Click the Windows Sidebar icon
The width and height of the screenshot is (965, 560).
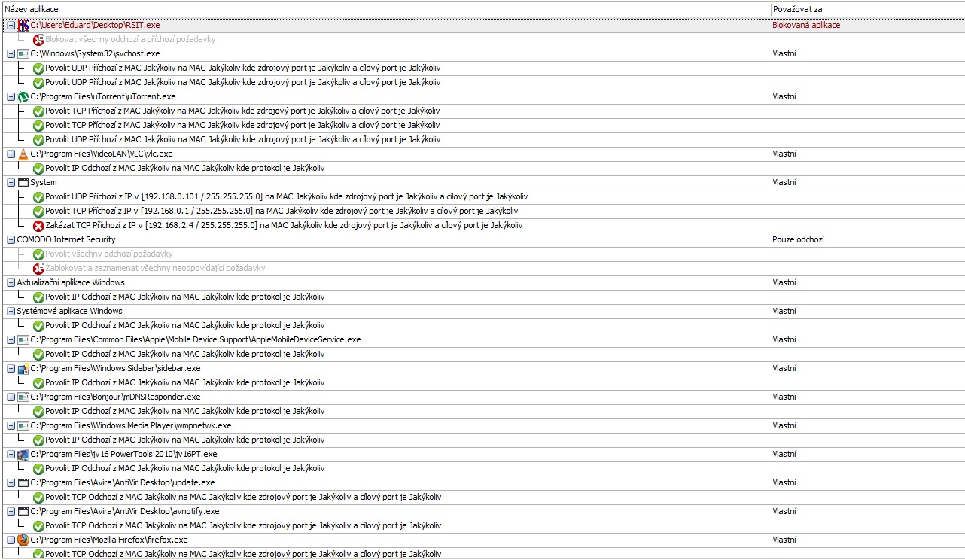click(23, 368)
